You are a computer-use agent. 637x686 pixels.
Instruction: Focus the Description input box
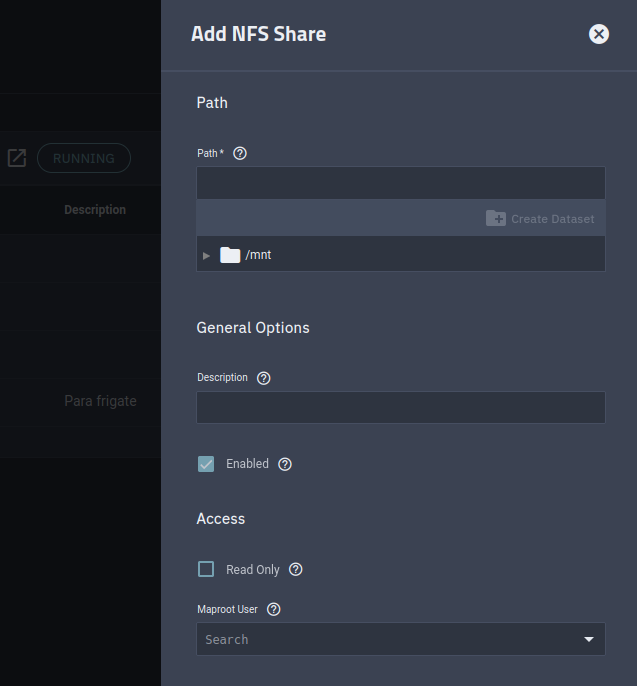pyautogui.click(x=400, y=407)
